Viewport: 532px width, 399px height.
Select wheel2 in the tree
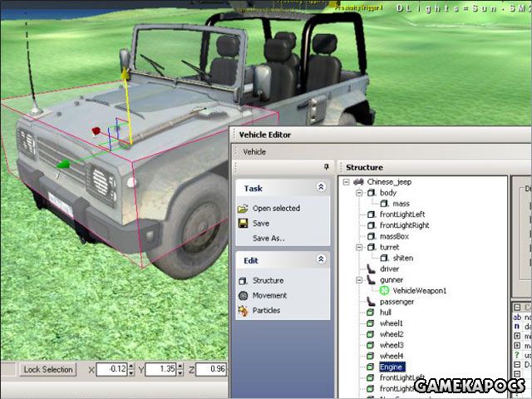tap(392, 334)
